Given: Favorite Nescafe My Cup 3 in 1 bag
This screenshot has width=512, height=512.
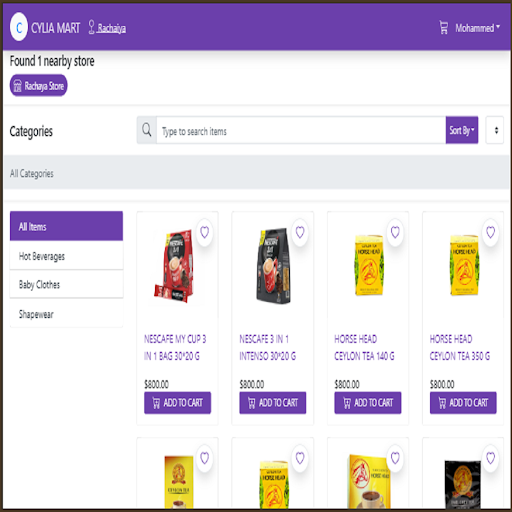Looking at the screenshot, I should (205, 232).
